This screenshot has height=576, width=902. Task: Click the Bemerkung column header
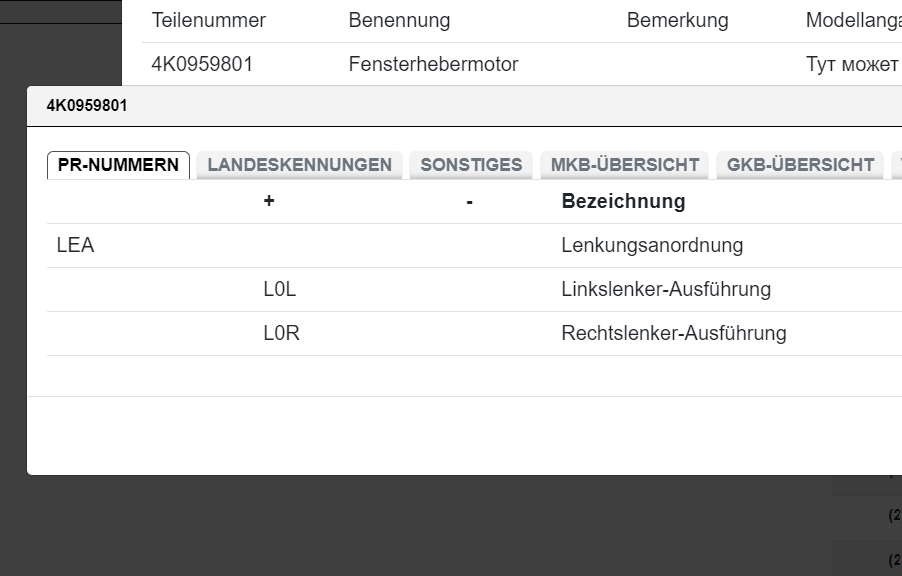point(677,20)
